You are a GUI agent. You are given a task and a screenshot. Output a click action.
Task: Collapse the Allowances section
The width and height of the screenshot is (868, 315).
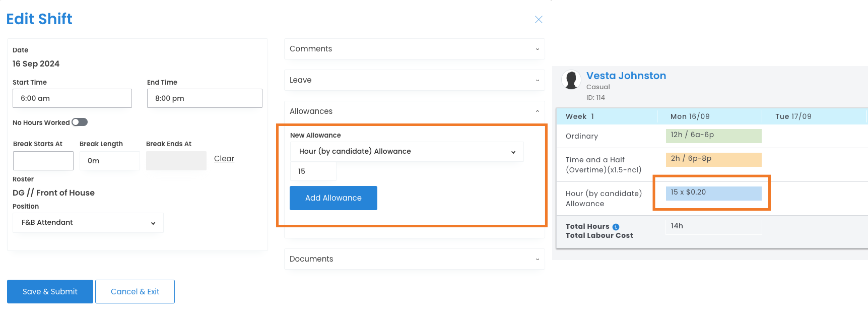[414, 111]
